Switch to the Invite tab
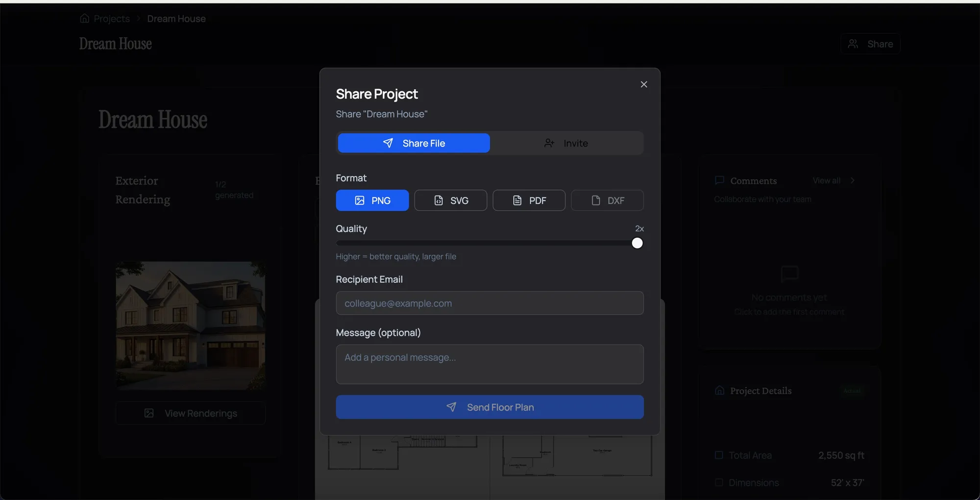The width and height of the screenshot is (980, 500). (567, 143)
